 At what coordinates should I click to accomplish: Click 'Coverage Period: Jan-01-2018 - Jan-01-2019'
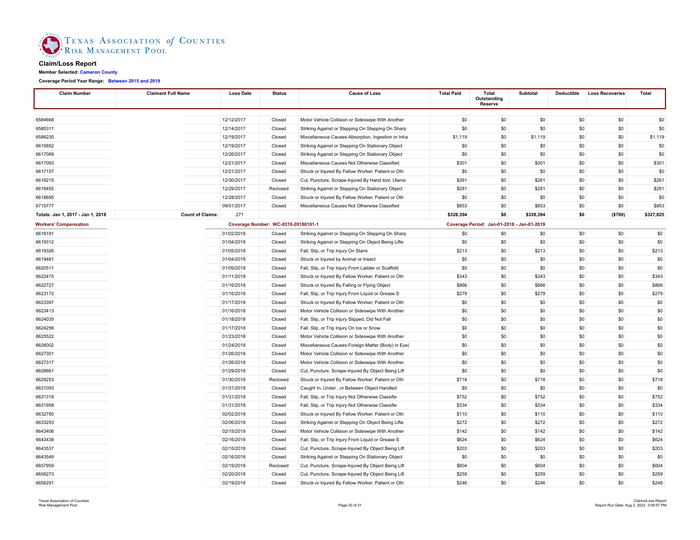(x=496, y=224)
